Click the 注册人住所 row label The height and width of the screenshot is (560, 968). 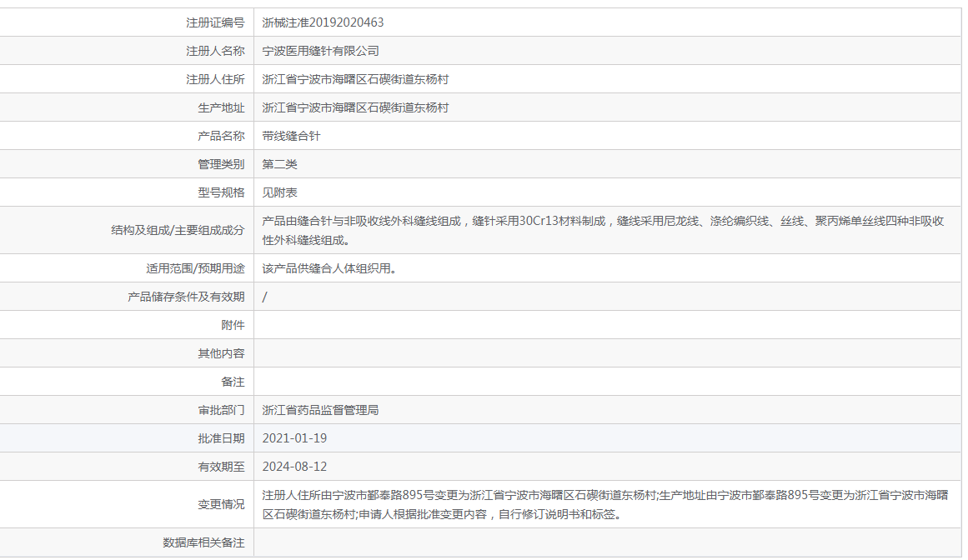(x=215, y=79)
